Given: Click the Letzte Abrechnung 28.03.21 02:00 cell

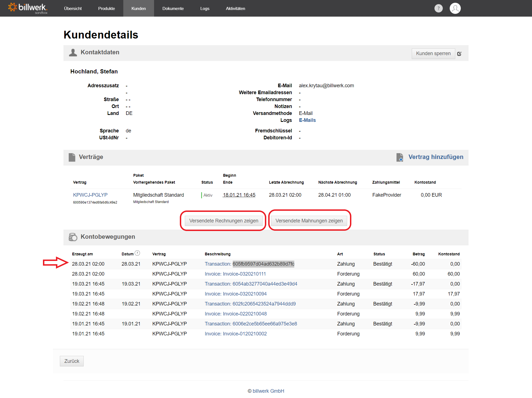Looking at the screenshot, I should coord(285,195).
